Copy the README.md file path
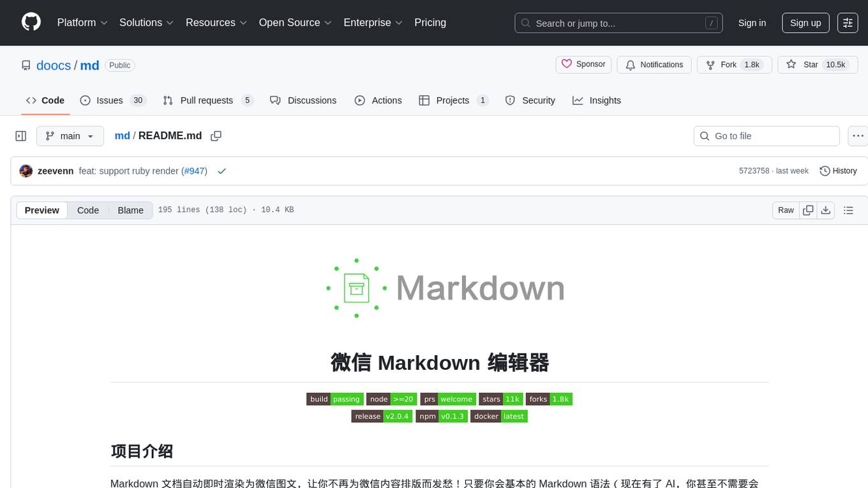Screen dimensions: 868x488 (x=216, y=135)
